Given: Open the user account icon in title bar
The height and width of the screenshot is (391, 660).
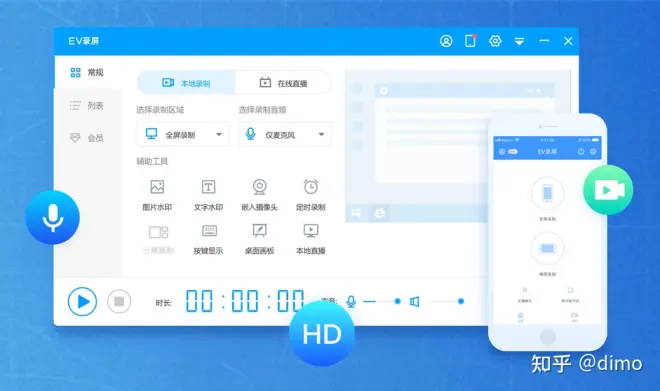Looking at the screenshot, I should click(446, 41).
